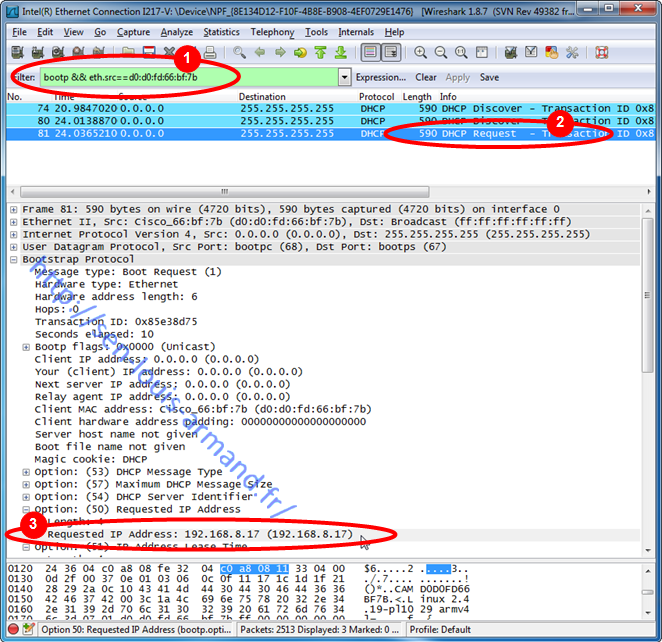Image resolution: width=662 pixels, height=642 pixels.
Task: Click the Expression... button
Action: point(380,77)
